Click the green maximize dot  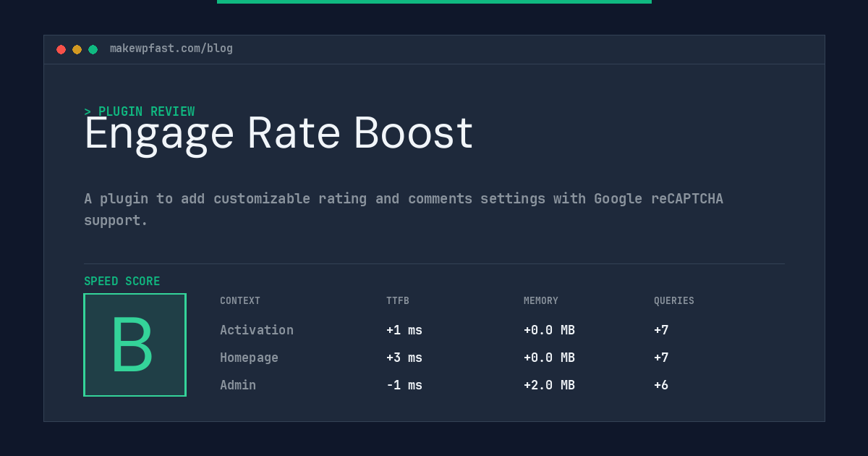pos(93,49)
